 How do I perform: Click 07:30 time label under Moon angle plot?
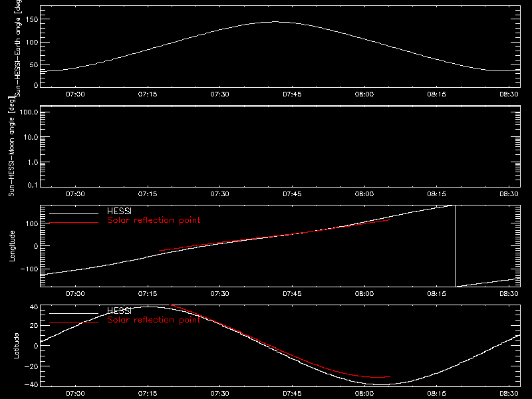pos(220,194)
